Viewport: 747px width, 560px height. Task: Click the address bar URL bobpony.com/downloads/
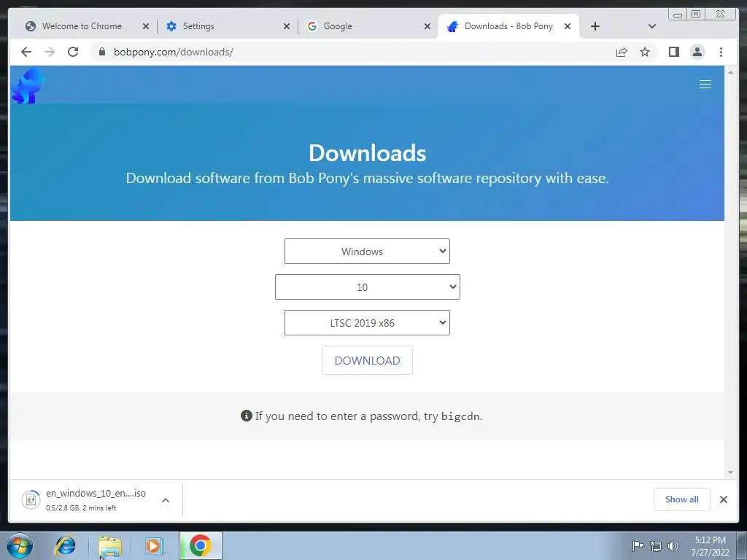(x=174, y=52)
